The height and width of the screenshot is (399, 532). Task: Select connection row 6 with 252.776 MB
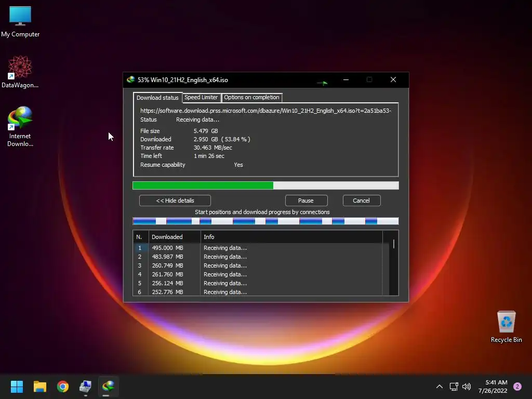[x=261, y=292]
